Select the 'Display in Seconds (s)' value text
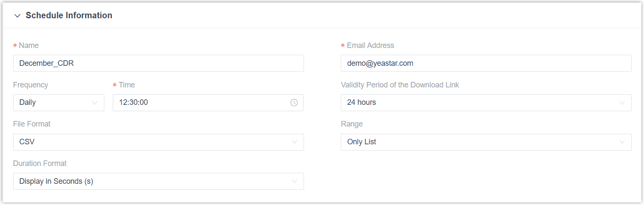The height and width of the screenshot is (205, 644). click(x=56, y=181)
